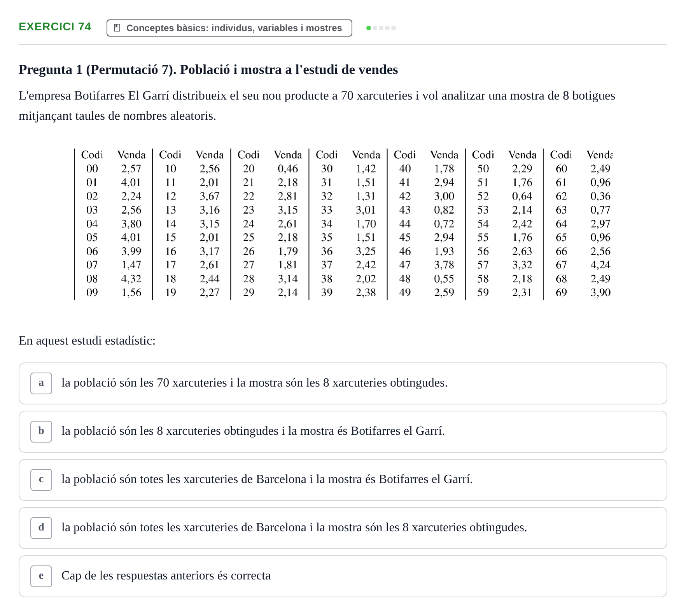This screenshot has height=616, width=686.
Task: Click the green difficulty dot indicator
Action: pyautogui.click(x=369, y=28)
